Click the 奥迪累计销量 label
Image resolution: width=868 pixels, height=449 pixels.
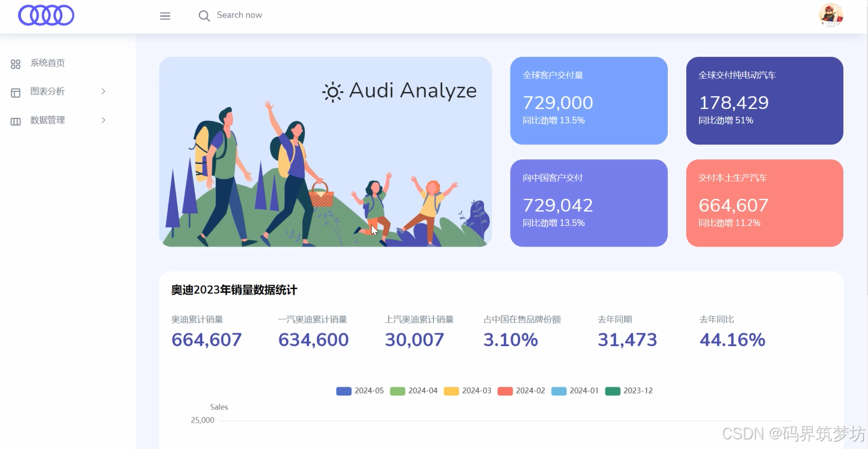[x=197, y=320]
